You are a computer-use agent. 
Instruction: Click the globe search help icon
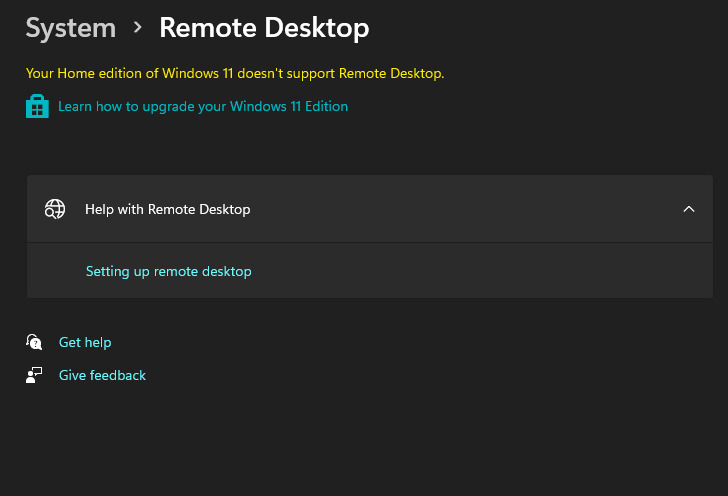tap(55, 209)
